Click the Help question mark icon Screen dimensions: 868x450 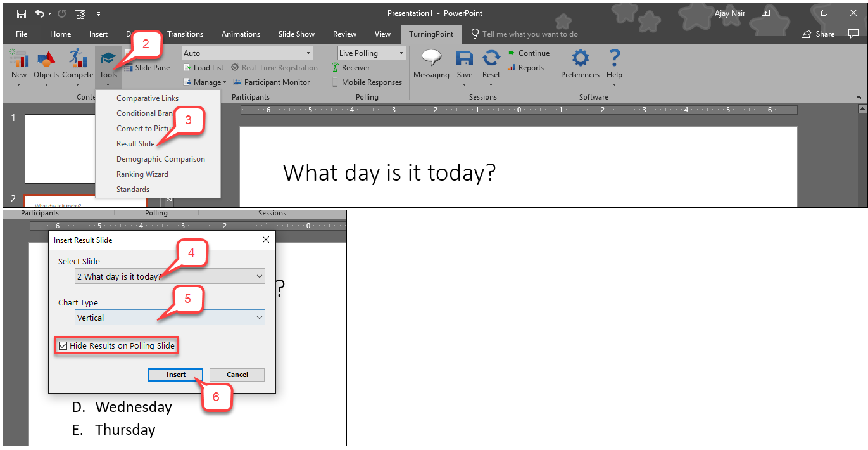click(x=613, y=60)
